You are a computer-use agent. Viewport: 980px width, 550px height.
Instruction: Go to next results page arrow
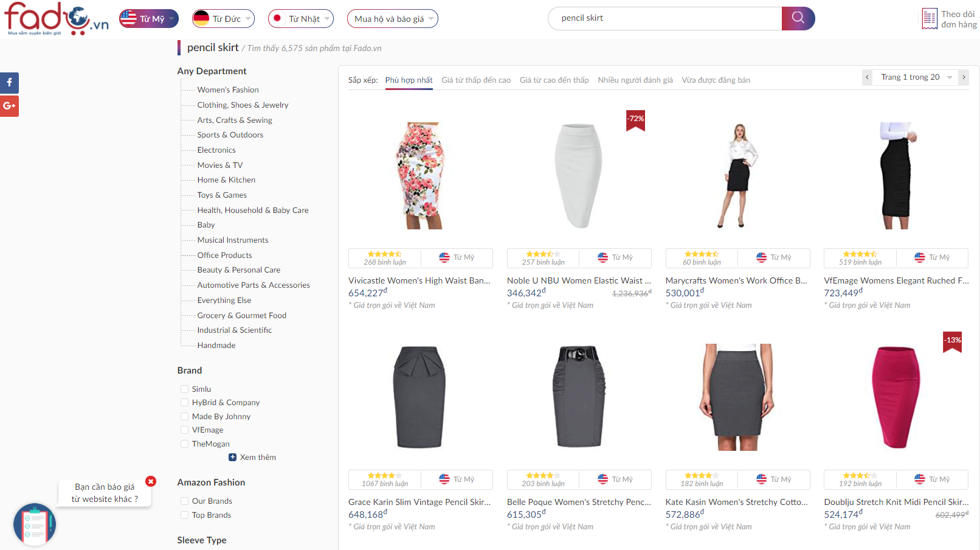964,77
